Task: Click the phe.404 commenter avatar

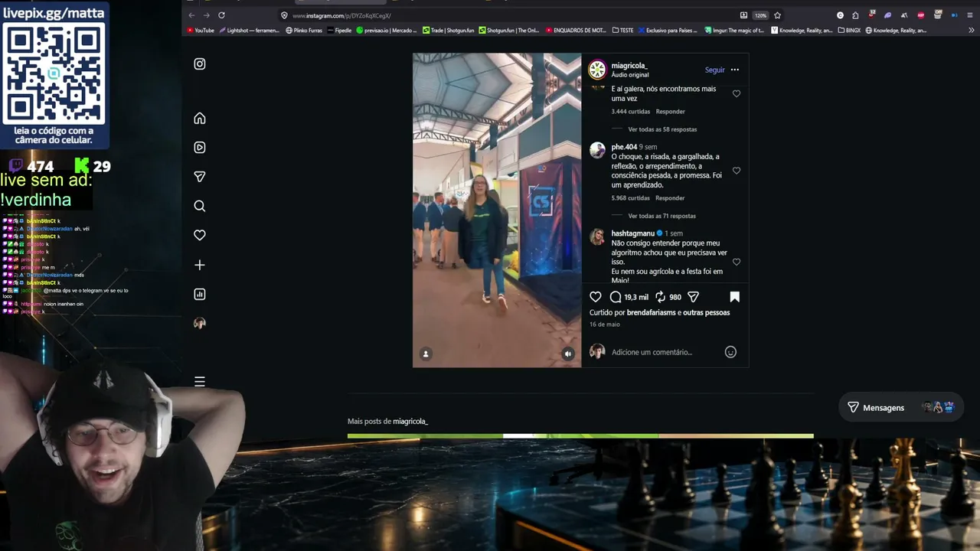Action: 597,150
